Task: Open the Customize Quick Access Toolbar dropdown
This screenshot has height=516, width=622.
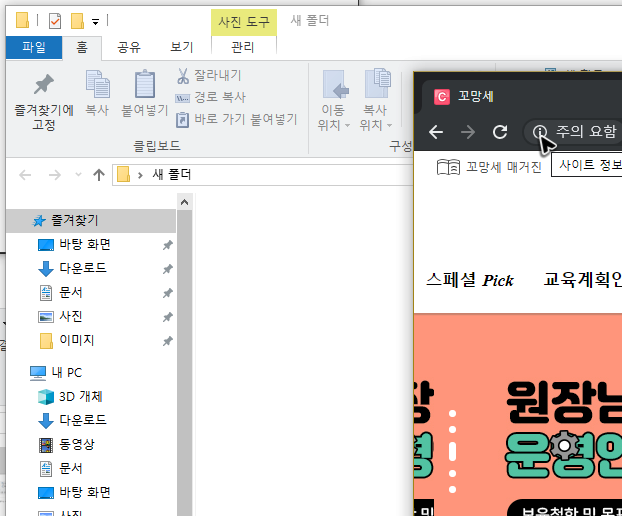Action: tap(95, 22)
